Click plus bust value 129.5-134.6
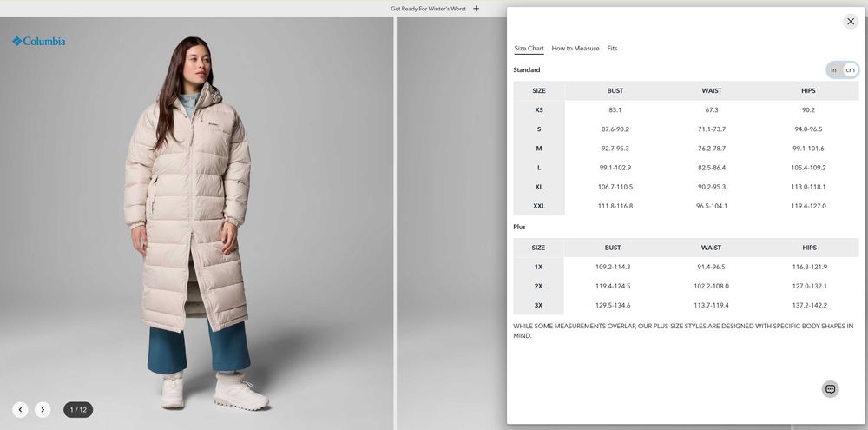Viewport: 868px width, 430px height. click(613, 305)
